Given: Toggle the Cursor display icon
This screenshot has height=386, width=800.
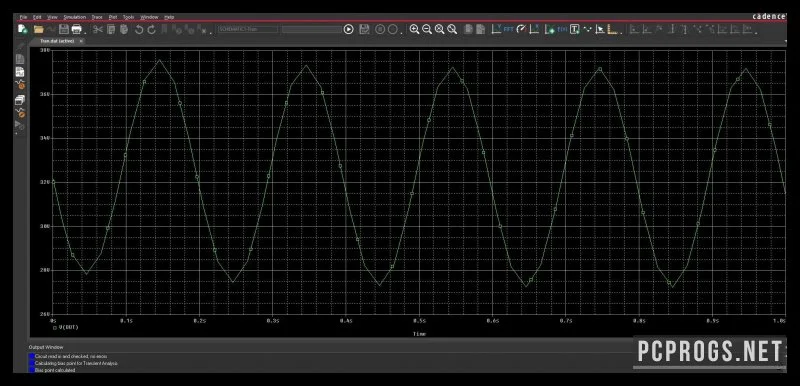Looking at the screenshot, I should 599,29.
